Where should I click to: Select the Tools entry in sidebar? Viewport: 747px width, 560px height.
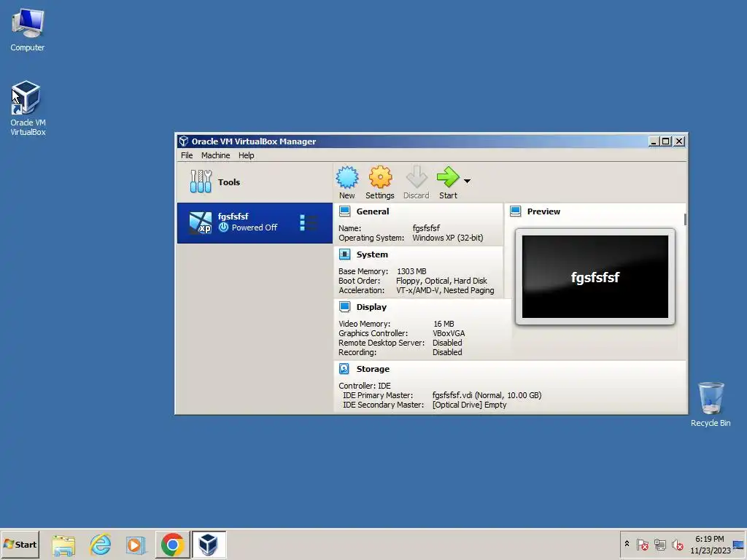click(x=255, y=182)
